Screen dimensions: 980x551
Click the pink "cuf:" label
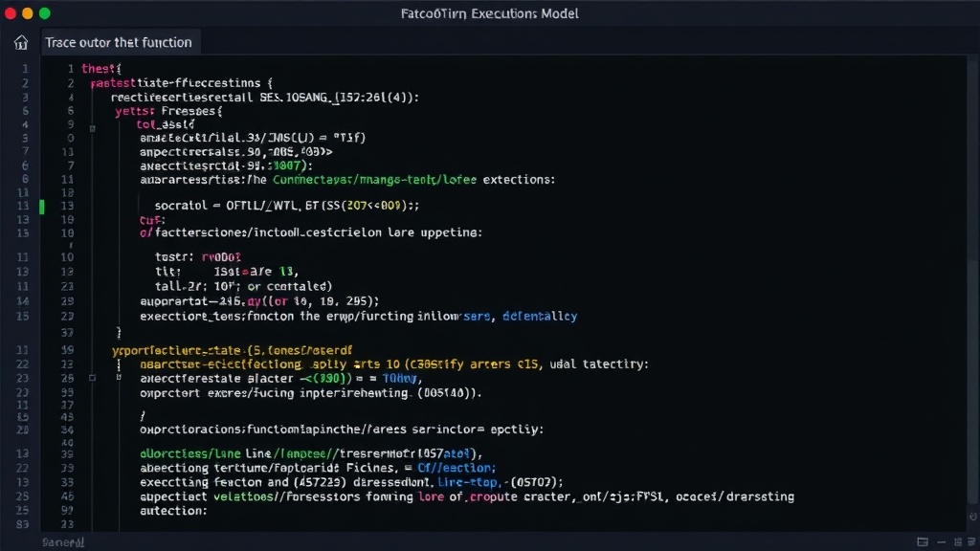(x=152, y=220)
